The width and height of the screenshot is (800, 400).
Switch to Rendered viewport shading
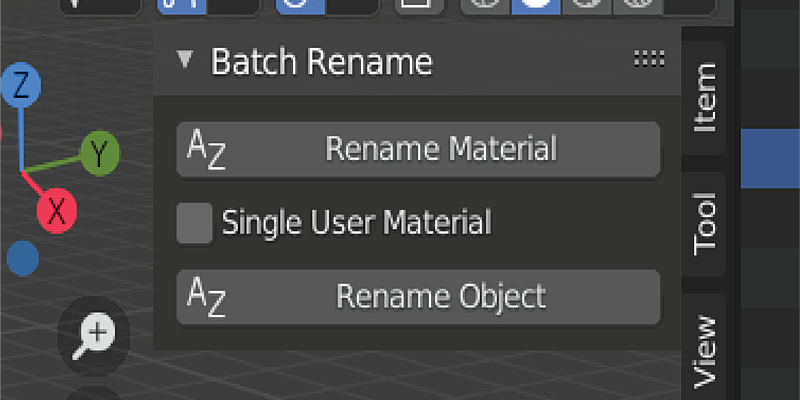pyautogui.click(x=638, y=7)
